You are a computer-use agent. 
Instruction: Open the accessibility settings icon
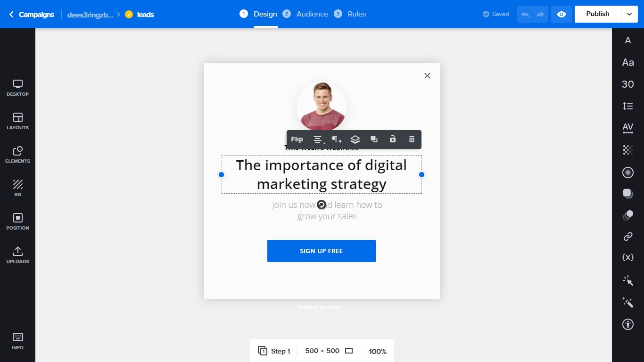(x=627, y=324)
